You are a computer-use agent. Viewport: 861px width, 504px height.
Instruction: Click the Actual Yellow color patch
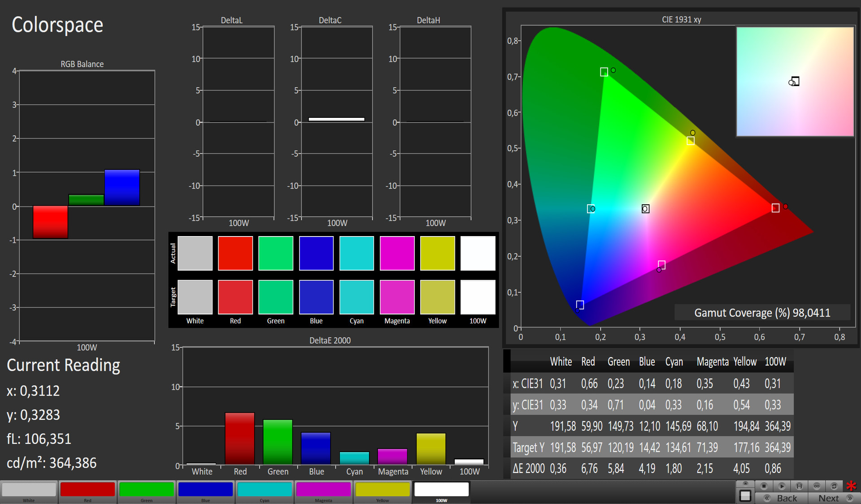(437, 253)
